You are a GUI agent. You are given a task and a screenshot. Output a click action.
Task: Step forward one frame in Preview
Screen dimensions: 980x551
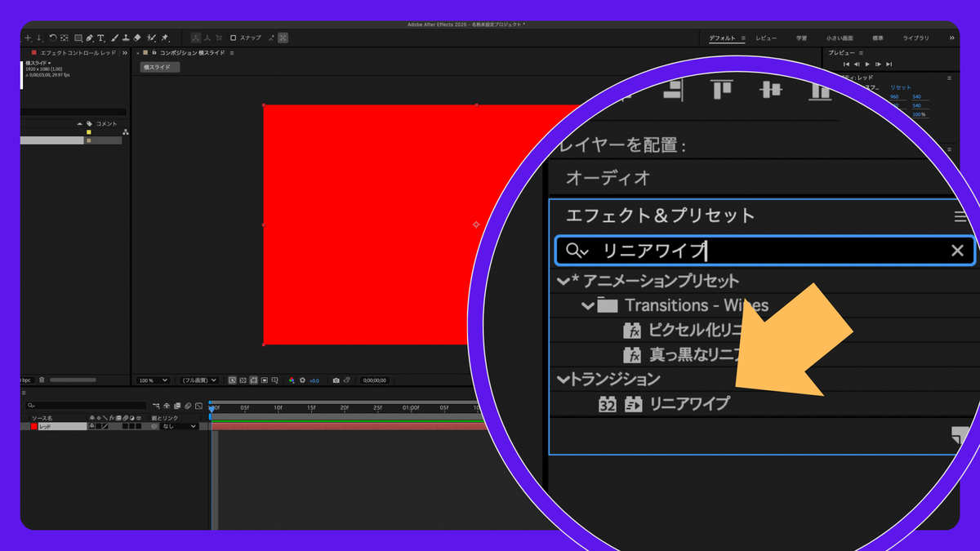point(878,64)
